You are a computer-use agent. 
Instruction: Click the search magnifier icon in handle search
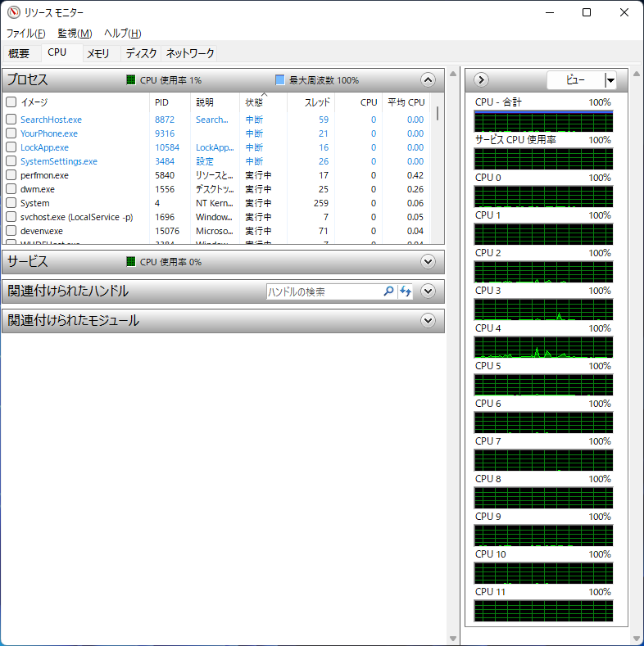(x=388, y=291)
